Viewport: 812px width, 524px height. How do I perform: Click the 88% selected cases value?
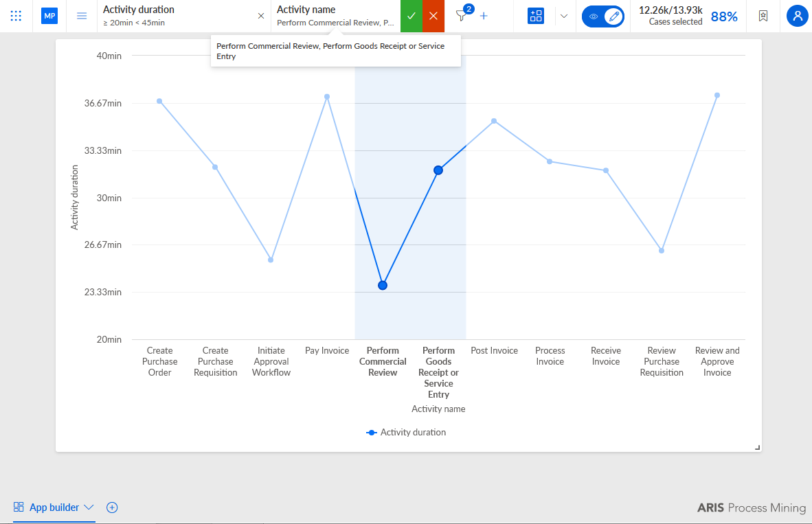click(x=724, y=16)
